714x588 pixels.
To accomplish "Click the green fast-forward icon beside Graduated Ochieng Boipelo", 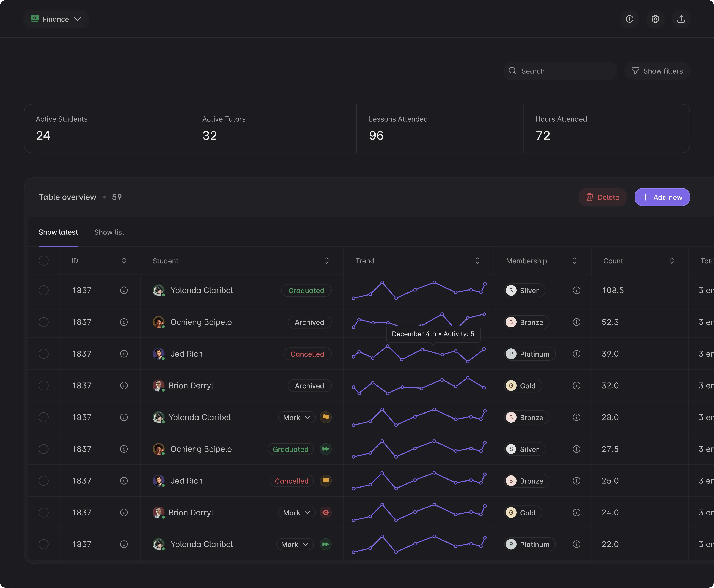I will [326, 449].
